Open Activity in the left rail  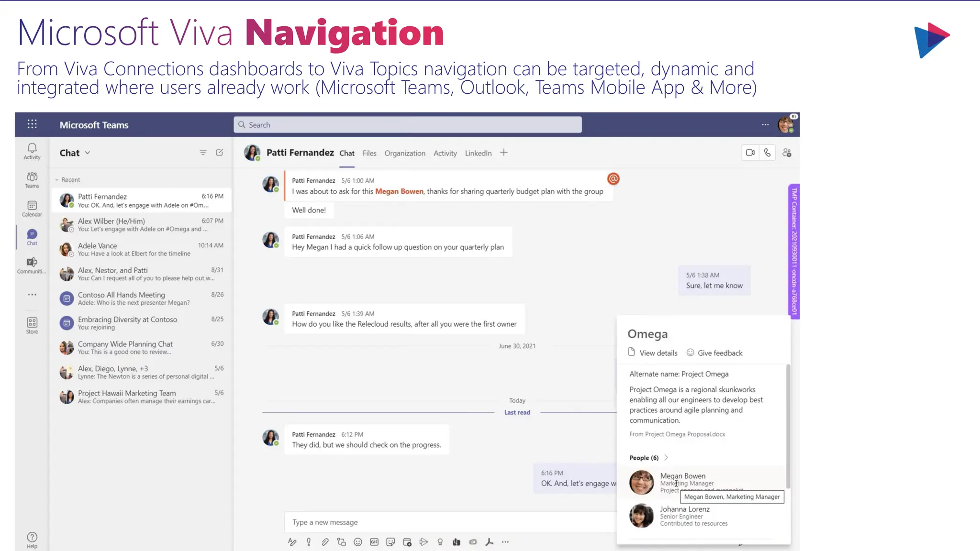[x=32, y=151]
